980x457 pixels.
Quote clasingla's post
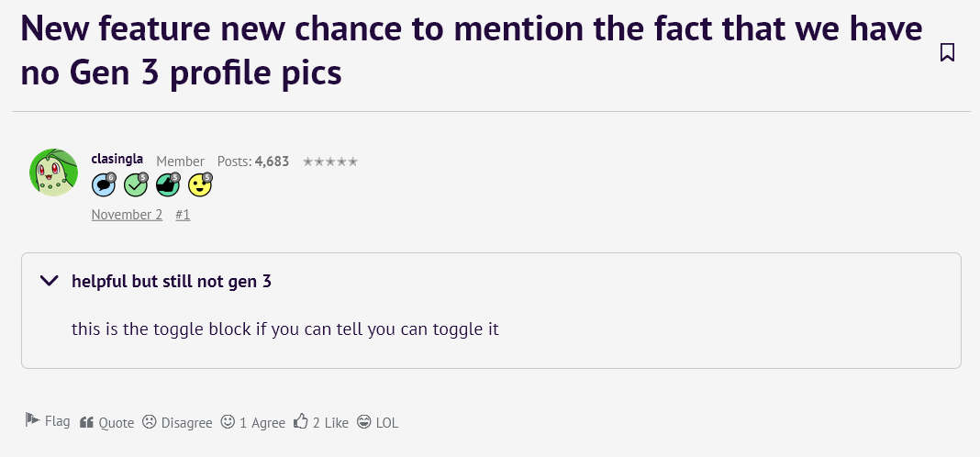coord(106,422)
